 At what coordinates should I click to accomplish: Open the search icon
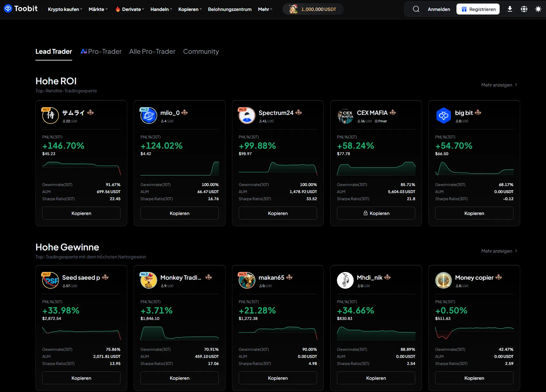(416, 9)
